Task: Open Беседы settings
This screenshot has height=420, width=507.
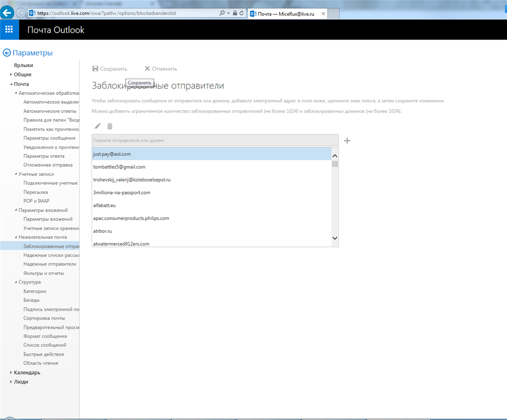Action: (31, 300)
